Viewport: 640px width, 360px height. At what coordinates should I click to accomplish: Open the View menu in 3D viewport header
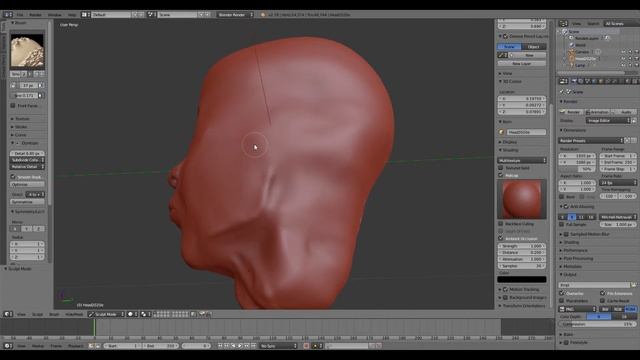[21, 314]
